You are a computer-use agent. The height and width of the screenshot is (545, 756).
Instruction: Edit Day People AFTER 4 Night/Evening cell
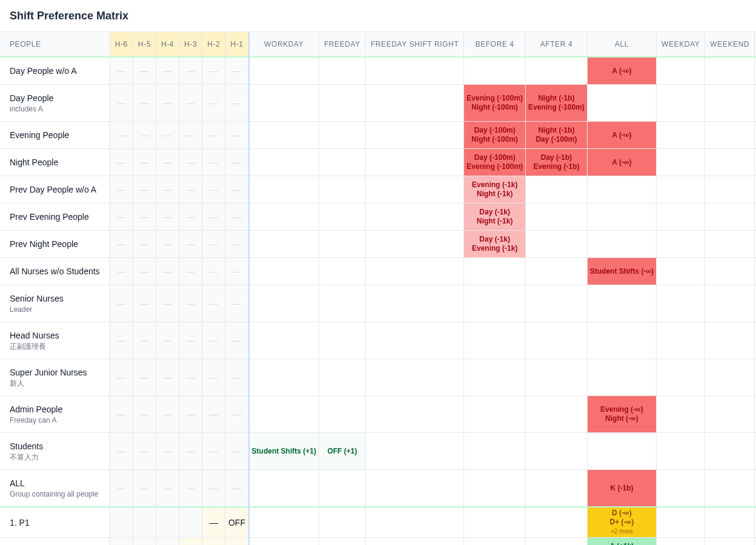[x=556, y=103]
